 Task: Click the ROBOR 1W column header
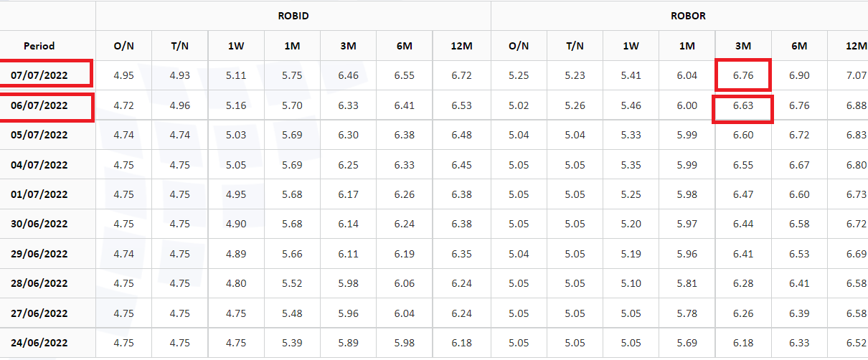pos(631,45)
